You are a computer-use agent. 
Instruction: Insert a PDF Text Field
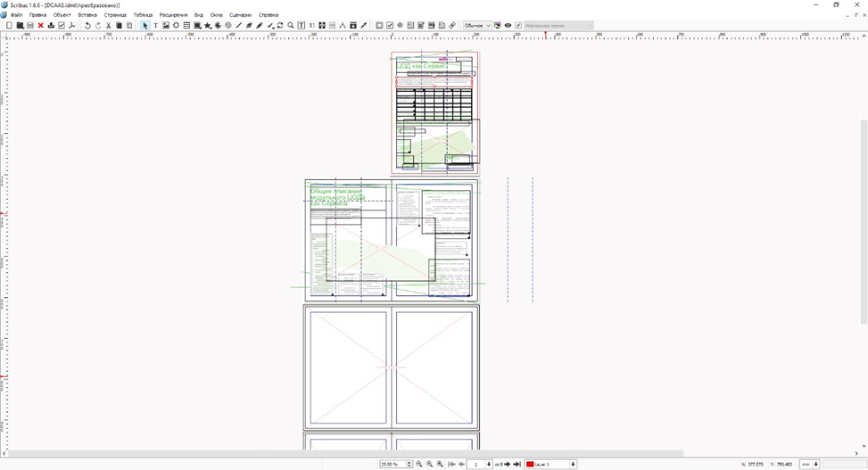click(410, 26)
